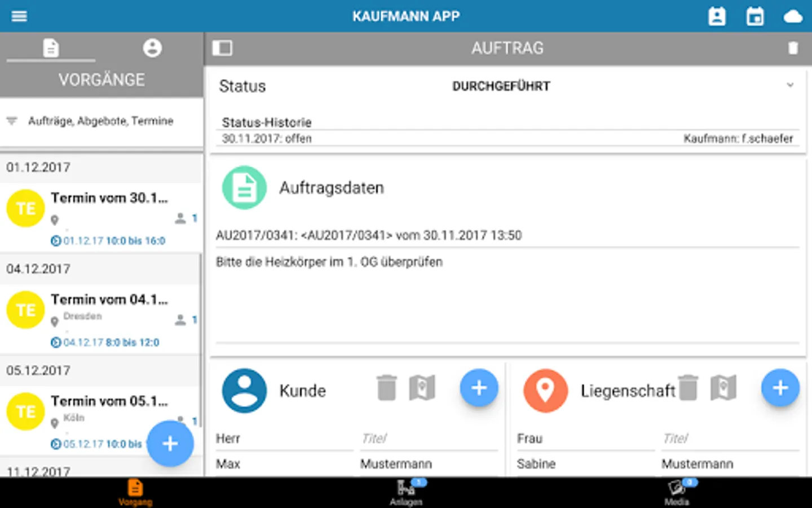812x508 pixels.
Task: Show Kunde on map icon
Action: (x=422, y=388)
